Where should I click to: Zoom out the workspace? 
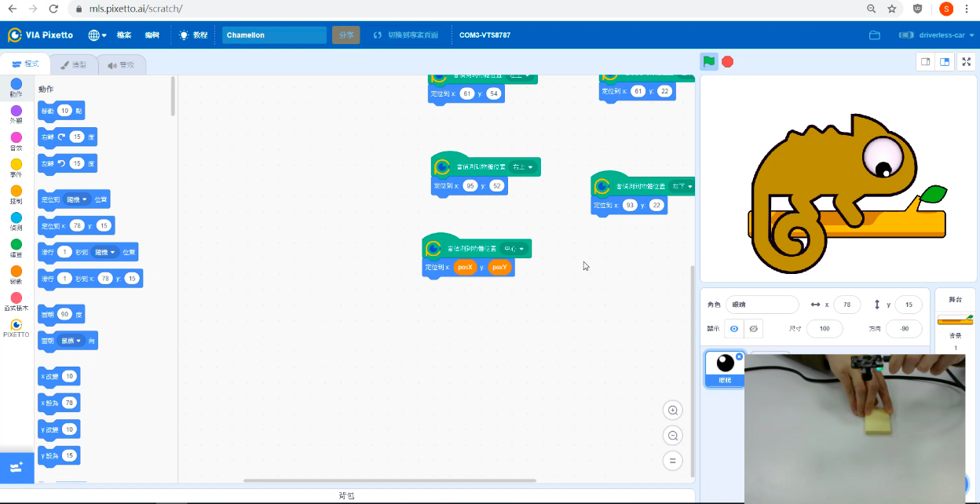[x=672, y=436]
